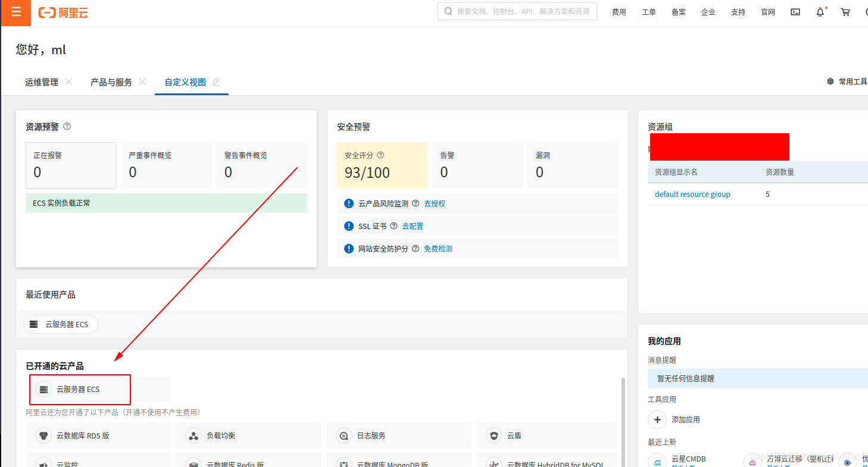Switch to the 产品与服务 tab
The image size is (868, 467).
click(111, 82)
